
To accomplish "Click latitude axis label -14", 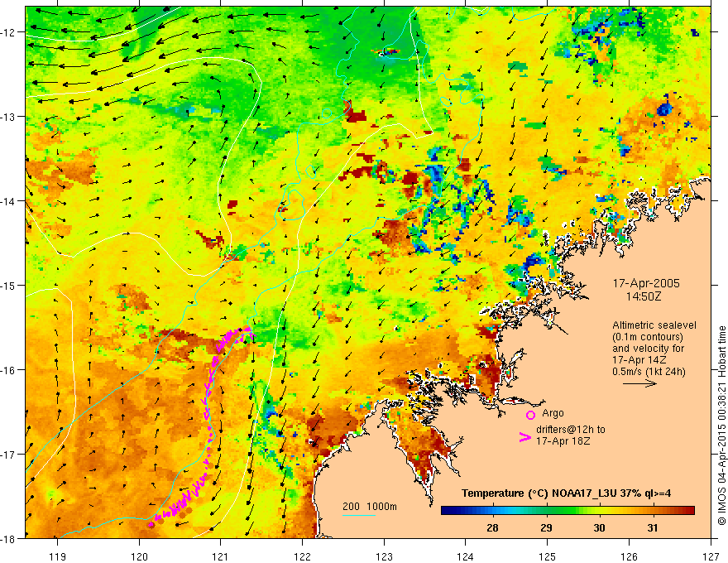I will (x=9, y=201).
